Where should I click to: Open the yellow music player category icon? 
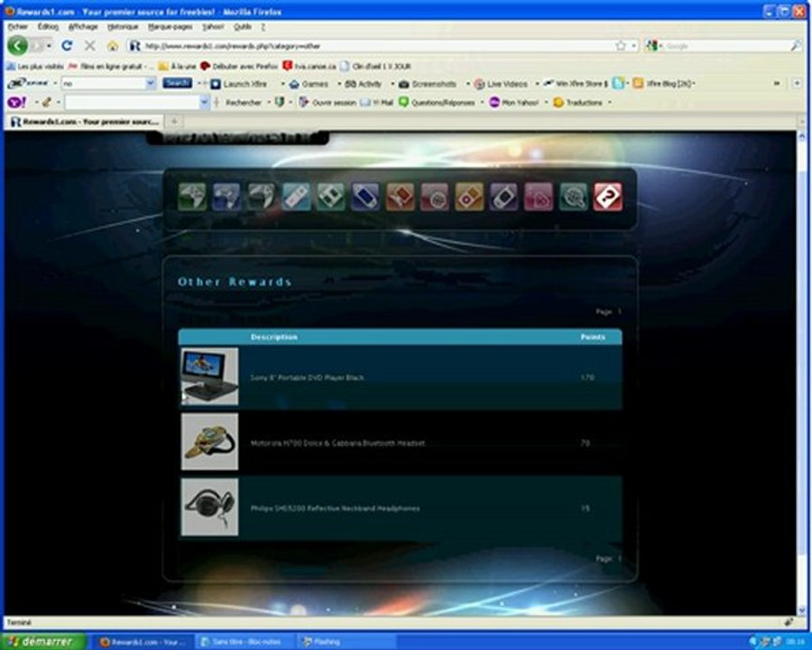(469, 197)
